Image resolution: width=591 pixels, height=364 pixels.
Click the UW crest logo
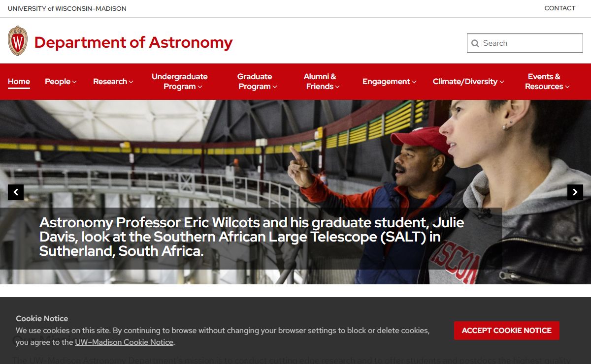[x=18, y=41]
